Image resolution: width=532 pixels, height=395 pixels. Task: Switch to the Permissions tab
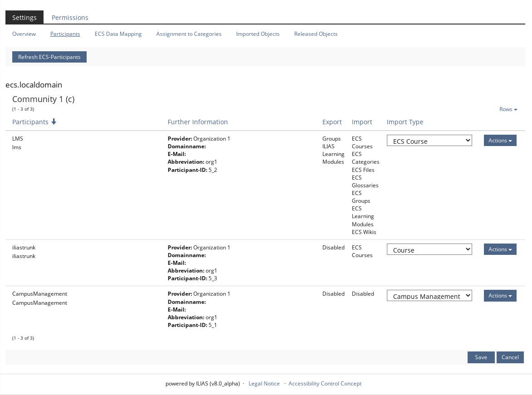[x=70, y=18]
